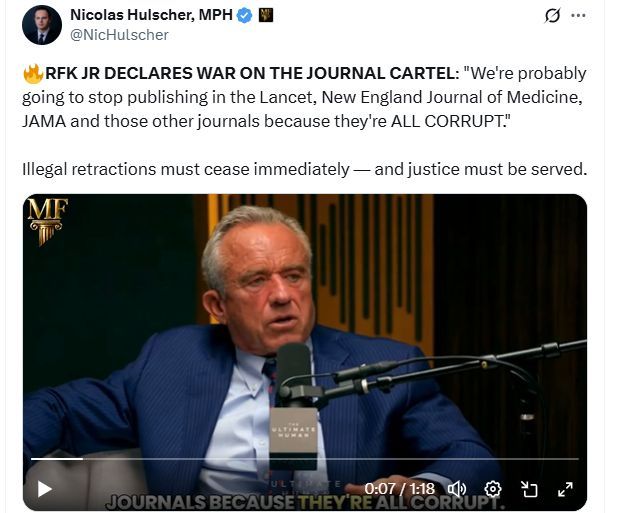Viewport: 621px width, 513px height.
Task: Enable picture-in-picture mode for the video
Action: (x=529, y=489)
